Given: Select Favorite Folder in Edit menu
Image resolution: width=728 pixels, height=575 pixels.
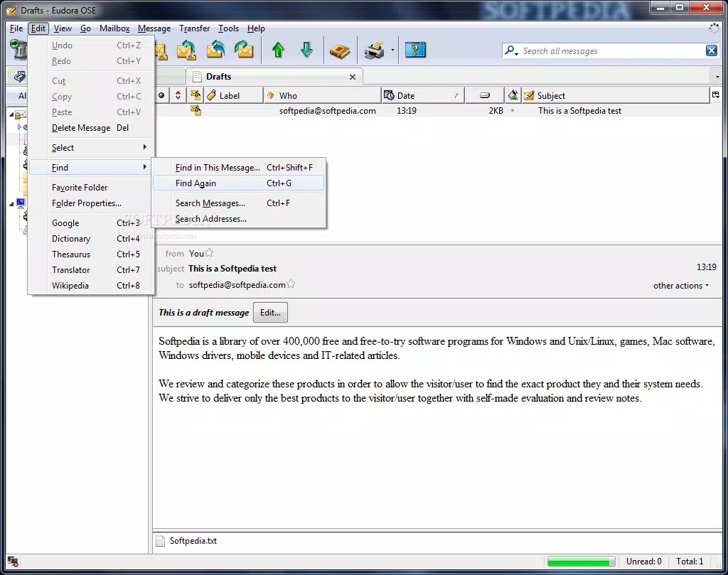Looking at the screenshot, I should click(92, 188).
